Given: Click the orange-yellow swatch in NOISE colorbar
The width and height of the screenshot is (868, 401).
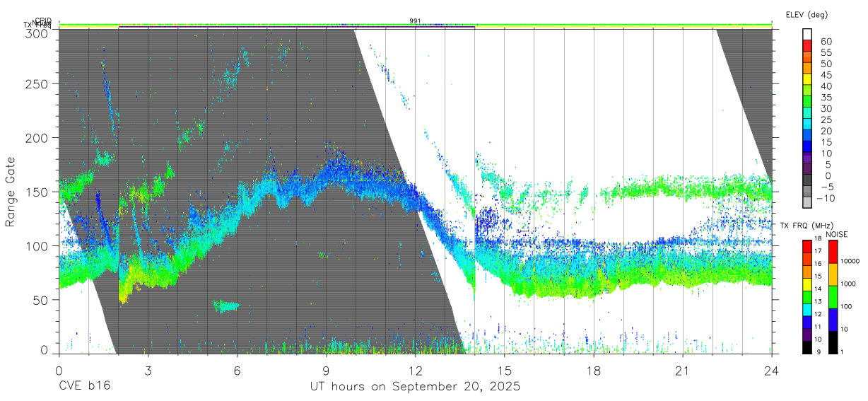Looking at the screenshot, I should point(832,274).
